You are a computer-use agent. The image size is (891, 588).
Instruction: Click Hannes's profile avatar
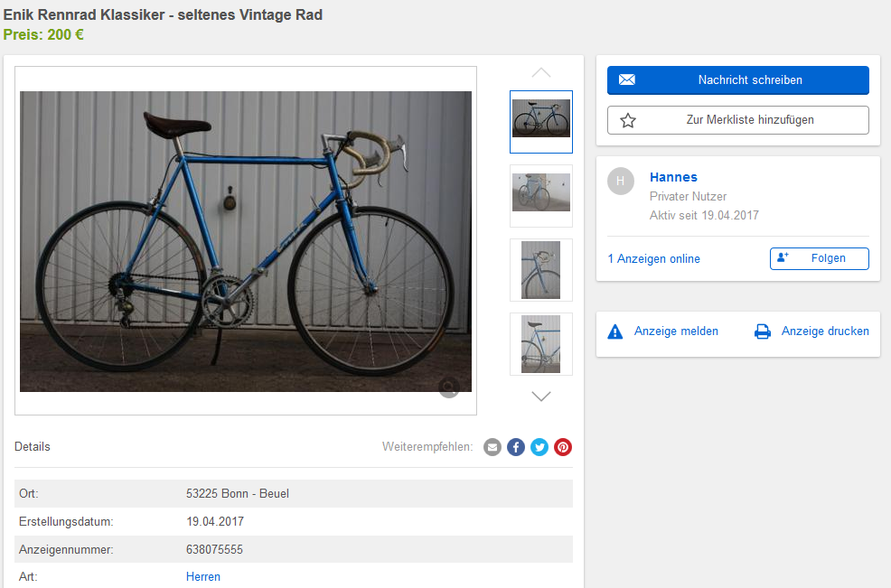(x=620, y=181)
